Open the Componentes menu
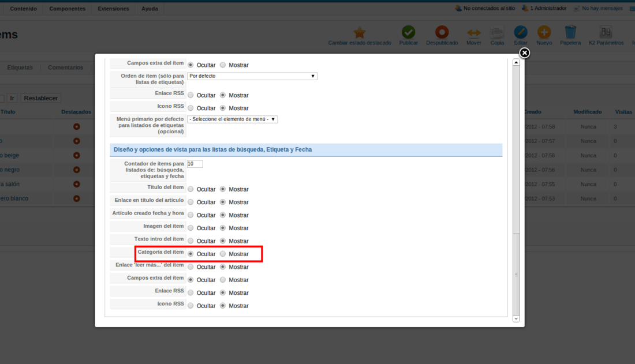This screenshot has height=364, width=635. [67, 9]
